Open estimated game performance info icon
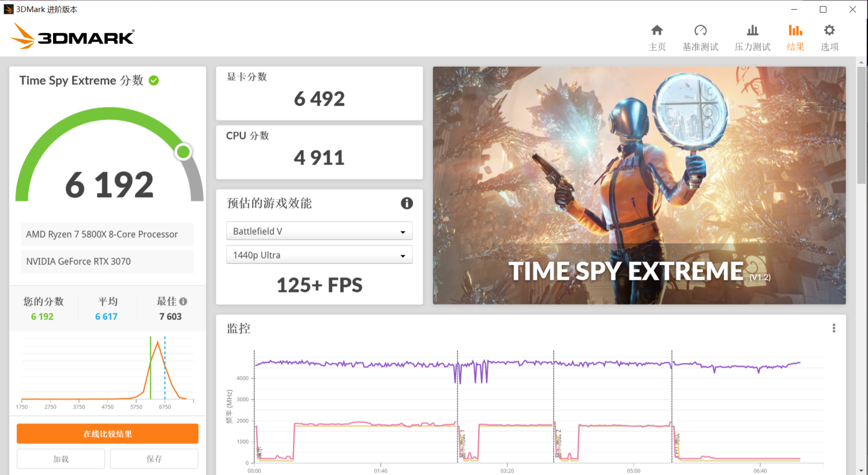868x475 pixels. [407, 203]
